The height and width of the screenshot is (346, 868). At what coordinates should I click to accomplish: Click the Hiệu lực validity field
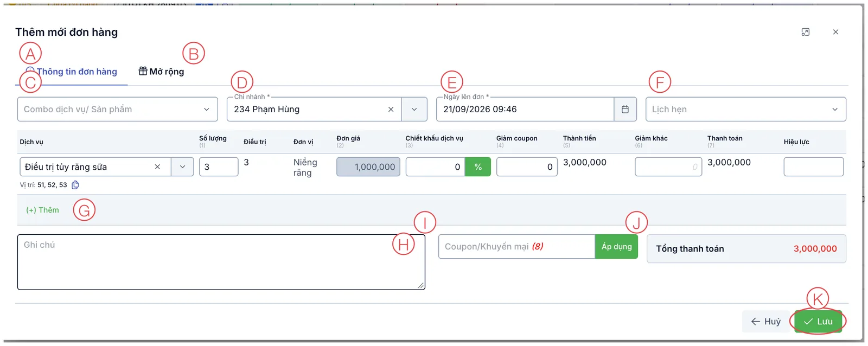coord(814,166)
